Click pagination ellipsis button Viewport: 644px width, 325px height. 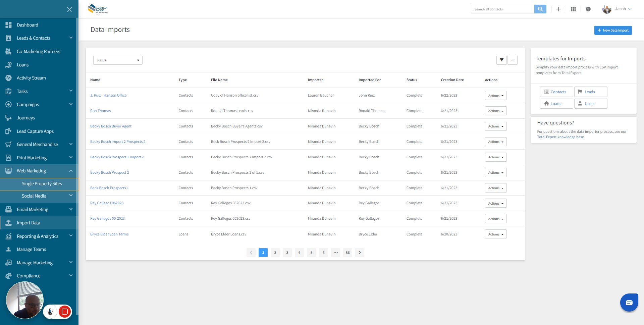[x=335, y=253]
